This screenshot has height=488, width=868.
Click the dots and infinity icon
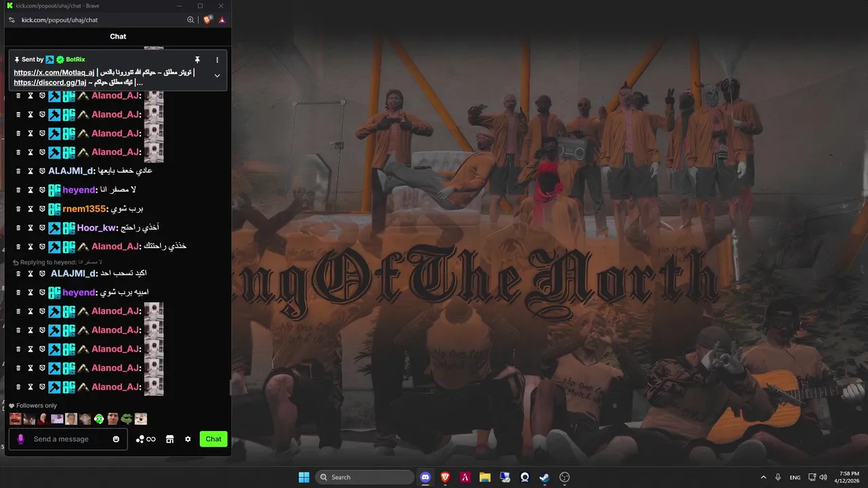click(x=146, y=439)
